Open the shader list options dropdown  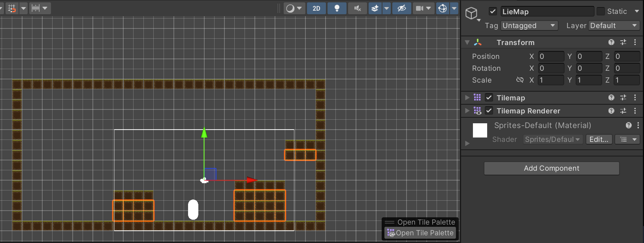pyautogui.click(x=627, y=139)
